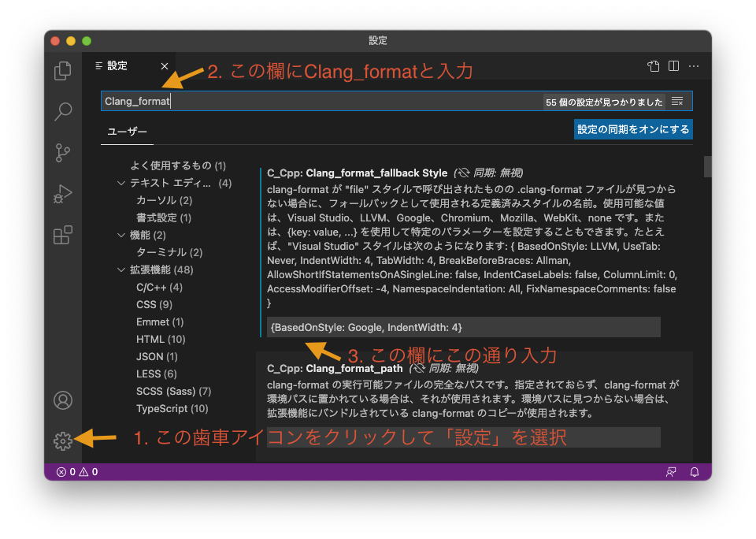Click the red close window button
The height and width of the screenshot is (539, 756).
[55, 41]
